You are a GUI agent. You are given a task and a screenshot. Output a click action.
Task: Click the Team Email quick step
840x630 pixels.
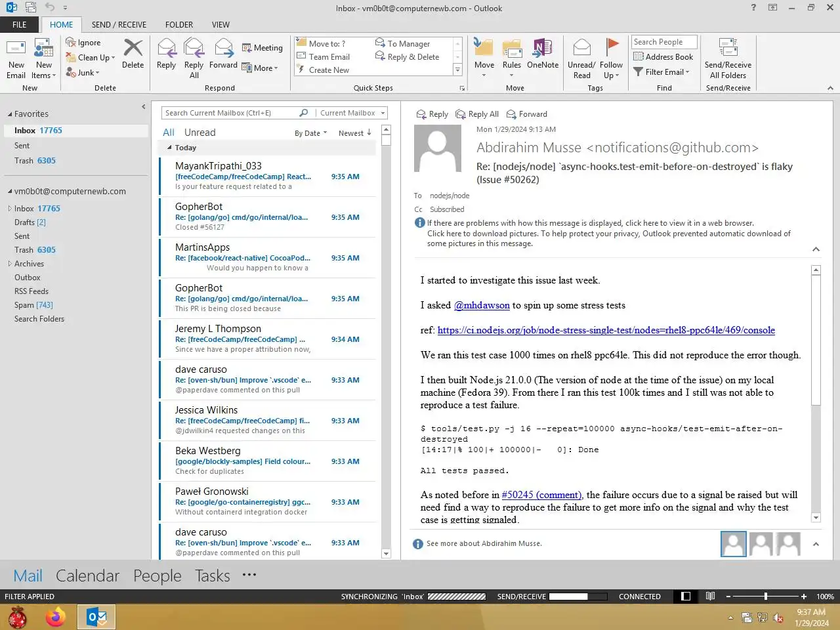tap(324, 57)
